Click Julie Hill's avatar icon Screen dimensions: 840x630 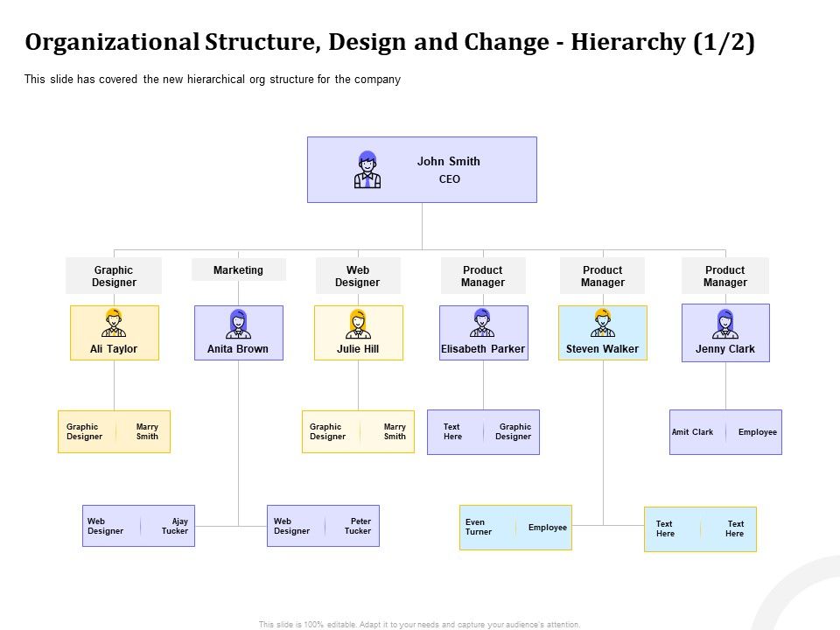358,324
